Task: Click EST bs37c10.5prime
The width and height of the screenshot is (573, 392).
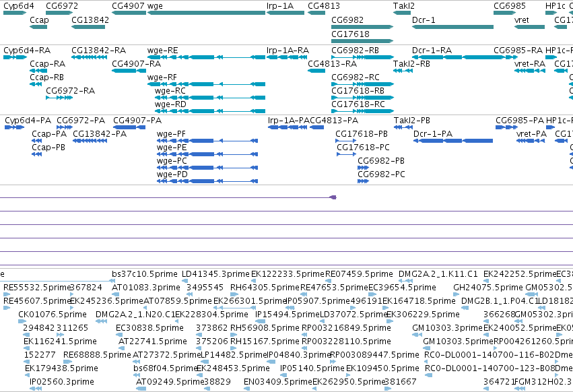Action: click(x=145, y=274)
